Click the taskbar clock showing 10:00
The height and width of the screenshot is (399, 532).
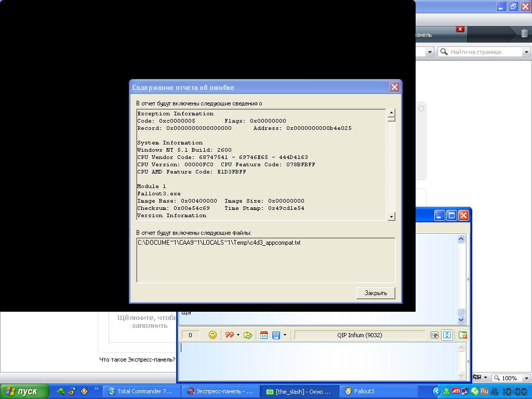click(515, 392)
